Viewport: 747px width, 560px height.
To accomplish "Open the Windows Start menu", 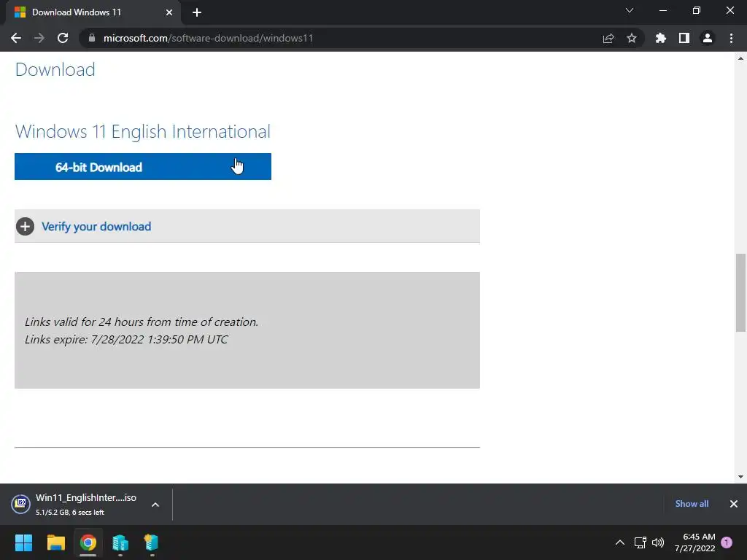I will [23, 542].
